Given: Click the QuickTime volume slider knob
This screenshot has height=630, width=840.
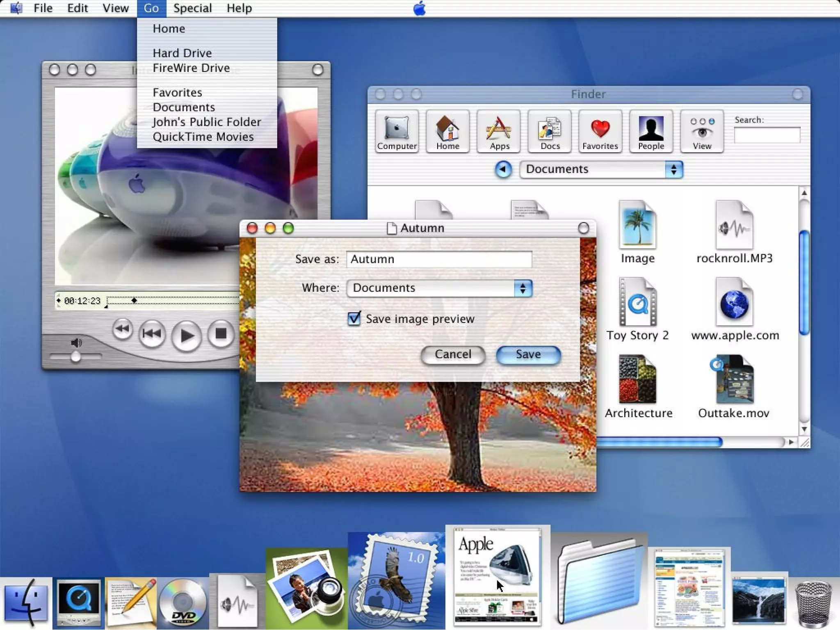Looking at the screenshot, I should click(x=75, y=357).
